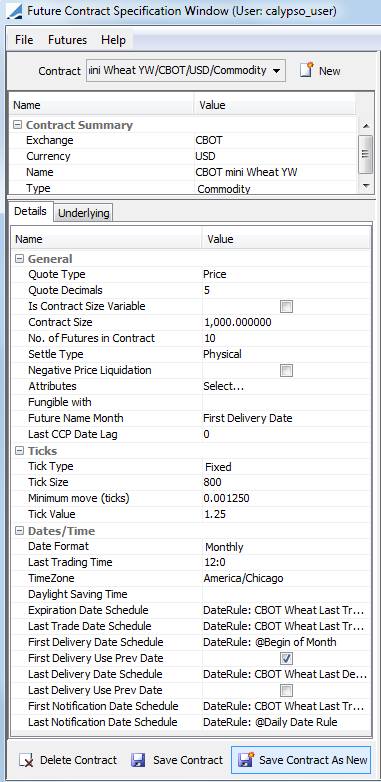Click the Delete Contract red X icon

pos(26,760)
